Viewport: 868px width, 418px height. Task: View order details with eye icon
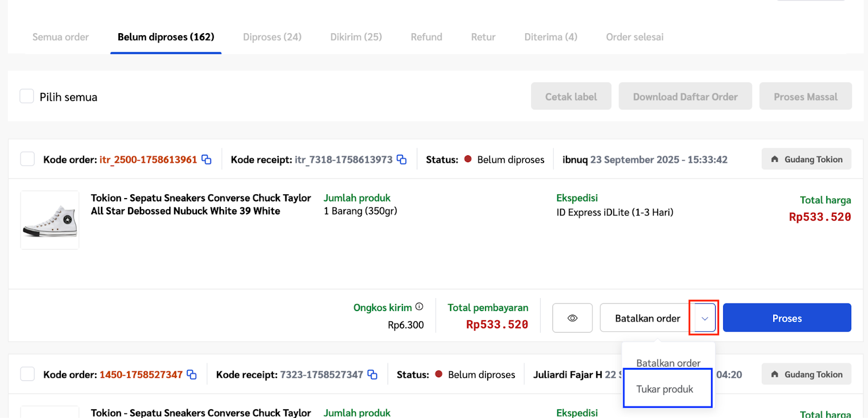click(572, 318)
